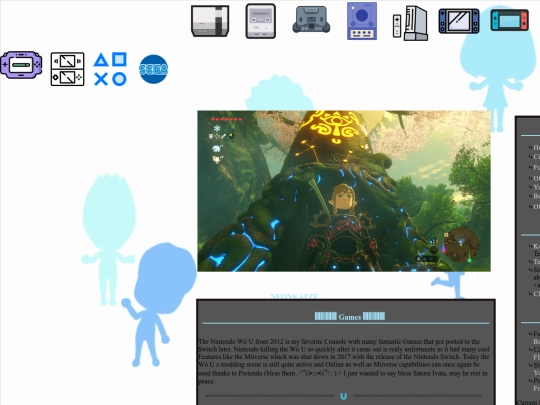This screenshot has width=540, height=405.
Task: Open the Nintendo DS handheld icon
Action: [68, 69]
